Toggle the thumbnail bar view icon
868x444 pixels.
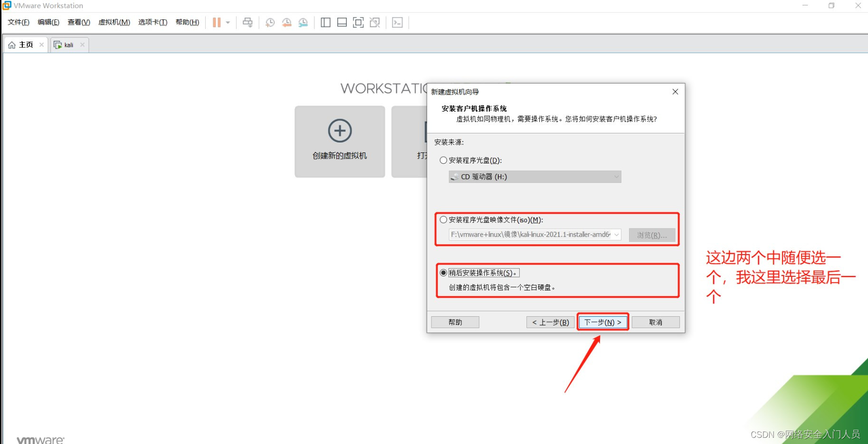click(x=342, y=22)
